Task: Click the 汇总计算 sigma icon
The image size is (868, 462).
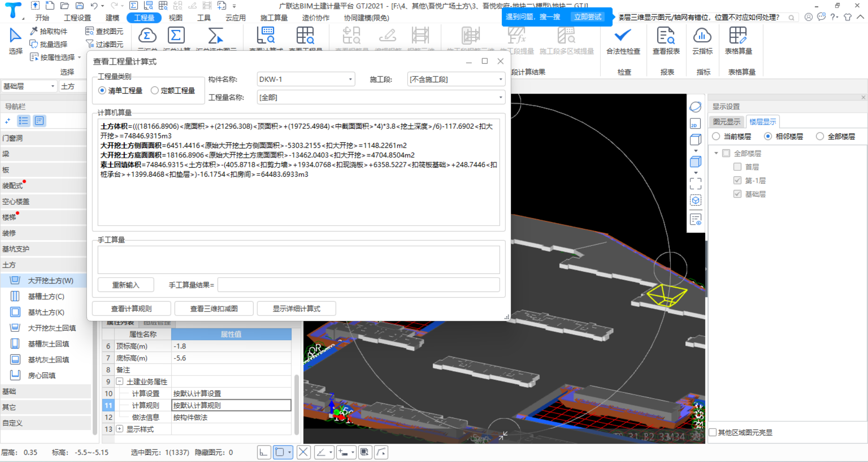Action: tap(176, 35)
